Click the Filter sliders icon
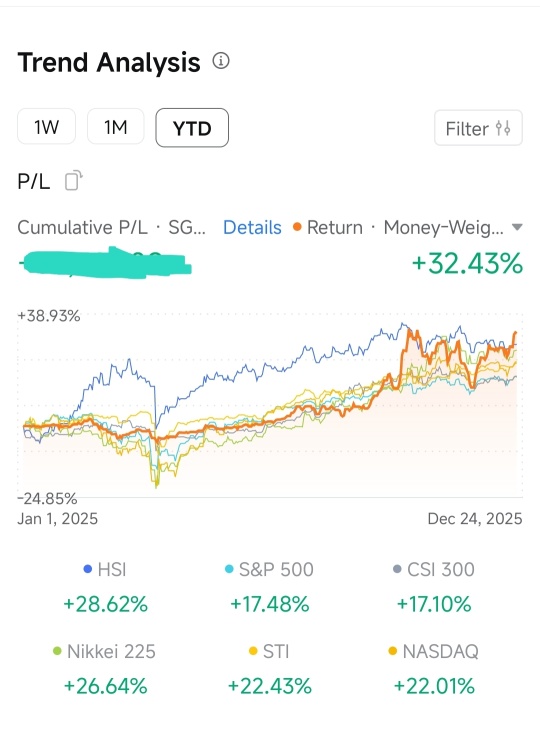Viewport: 540px width, 739px height. [503, 128]
